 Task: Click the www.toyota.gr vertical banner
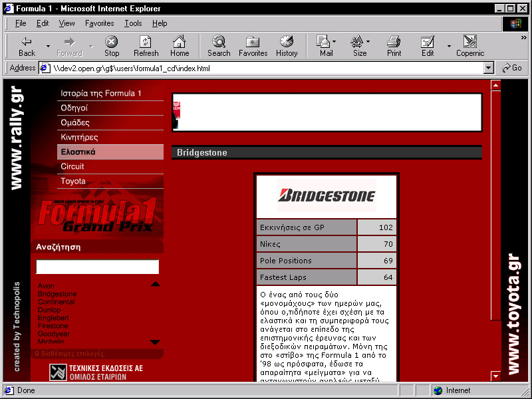(x=514, y=314)
